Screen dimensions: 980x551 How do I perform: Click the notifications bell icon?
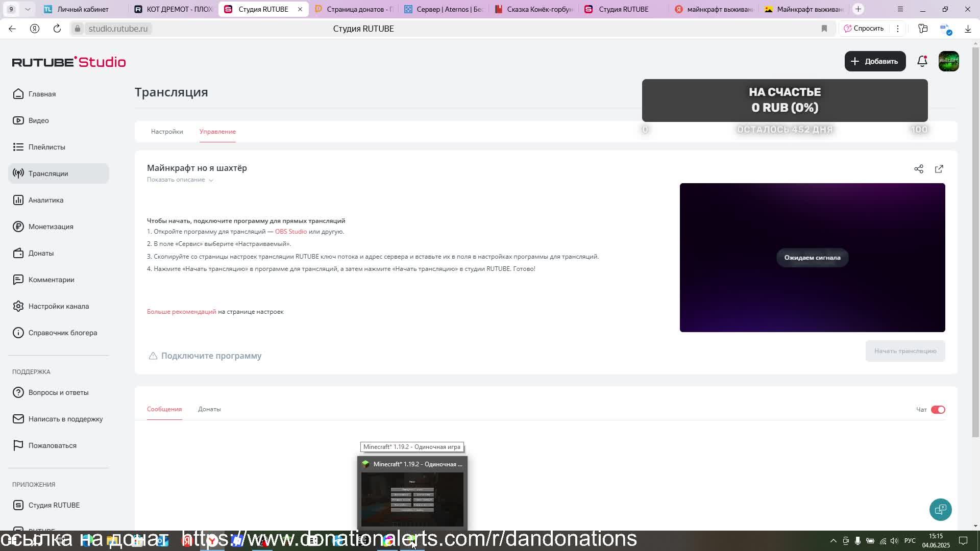tap(922, 61)
